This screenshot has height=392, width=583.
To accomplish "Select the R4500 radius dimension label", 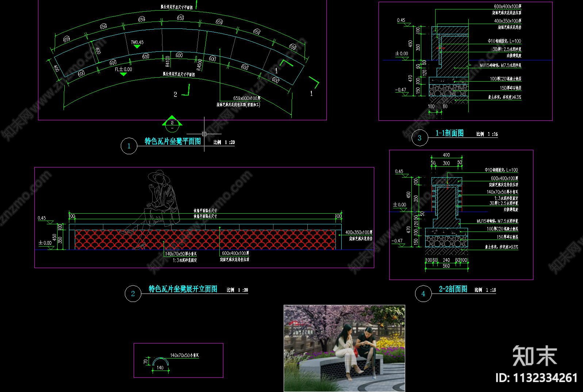I will [199, 65].
